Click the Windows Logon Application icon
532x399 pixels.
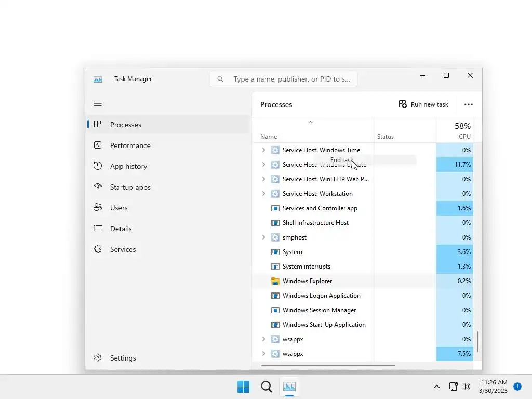point(275,296)
